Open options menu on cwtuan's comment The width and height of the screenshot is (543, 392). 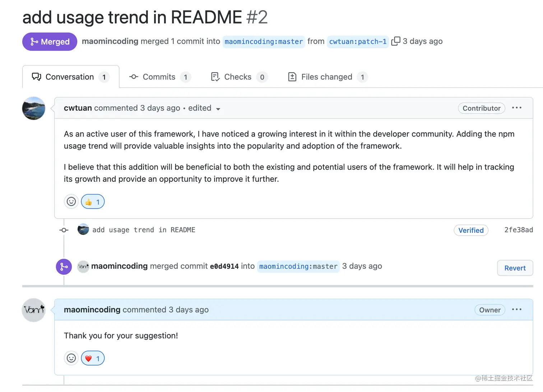coord(516,108)
